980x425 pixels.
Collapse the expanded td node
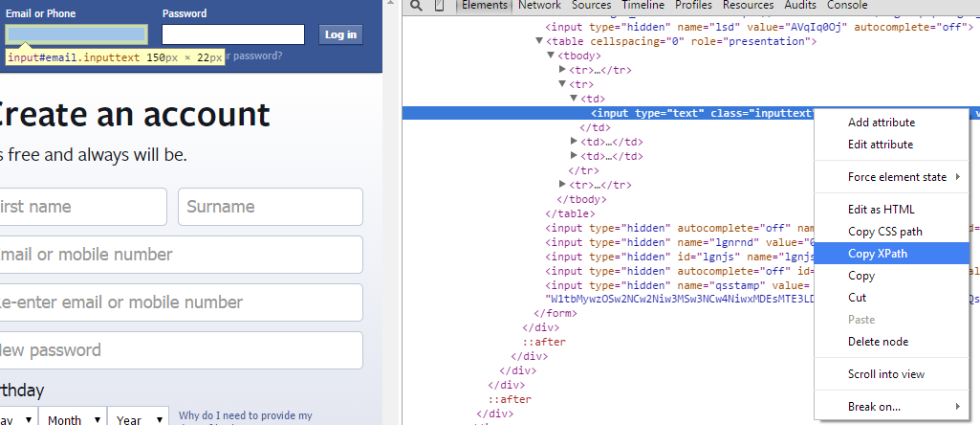[x=574, y=99]
